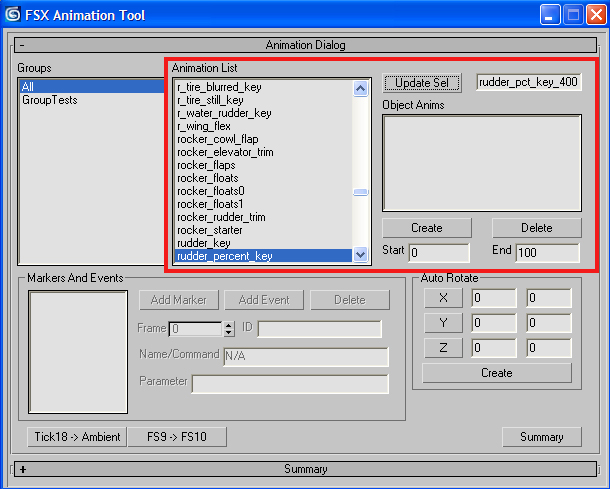Click the FS9 -> FS10 button
The height and width of the screenshot is (489, 610).
pos(177,437)
